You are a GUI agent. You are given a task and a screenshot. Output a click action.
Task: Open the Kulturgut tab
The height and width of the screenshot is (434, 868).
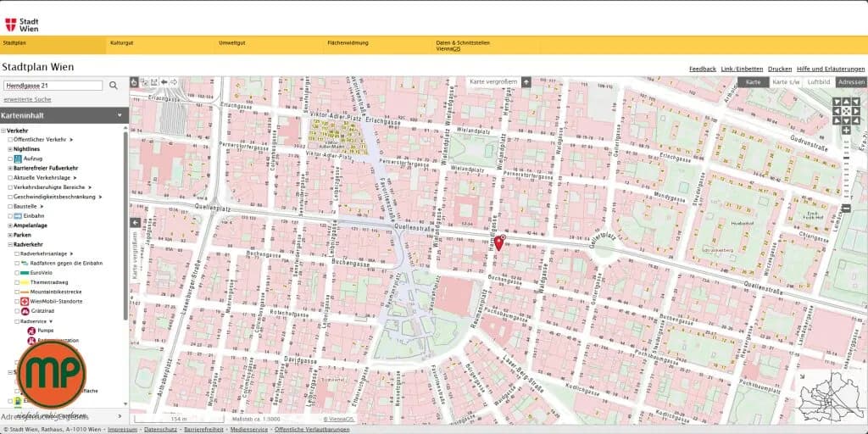point(122,42)
